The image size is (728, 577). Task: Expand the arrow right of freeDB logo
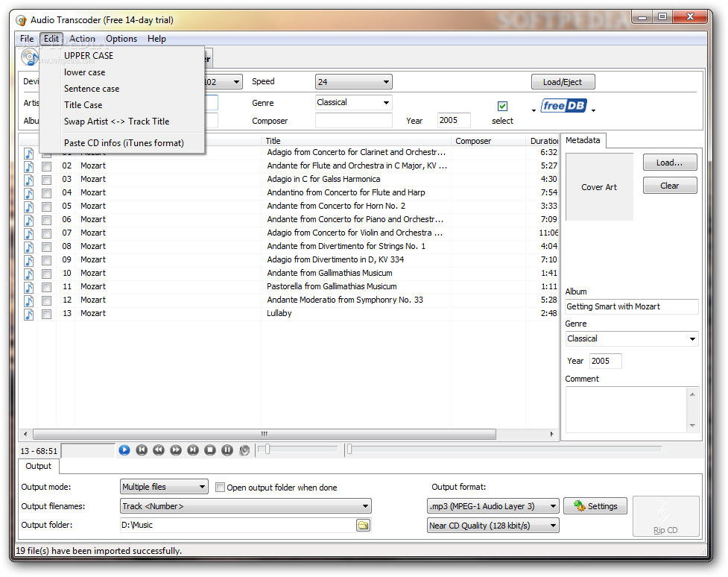593,110
